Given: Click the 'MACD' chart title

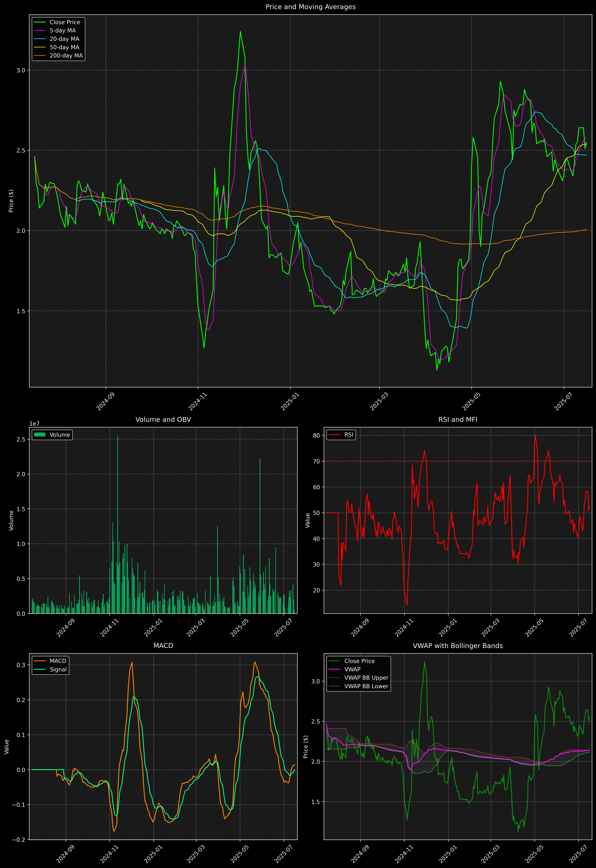Looking at the screenshot, I should (x=163, y=646).
